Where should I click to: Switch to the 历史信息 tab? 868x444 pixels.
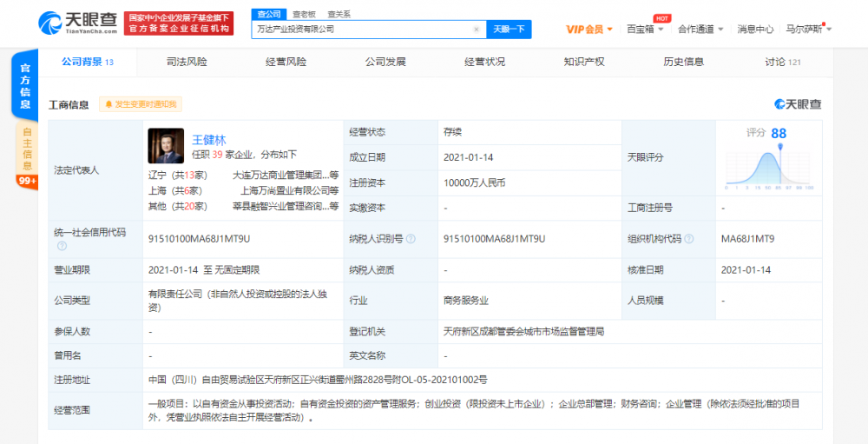pyautogui.click(x=684, y=62)
